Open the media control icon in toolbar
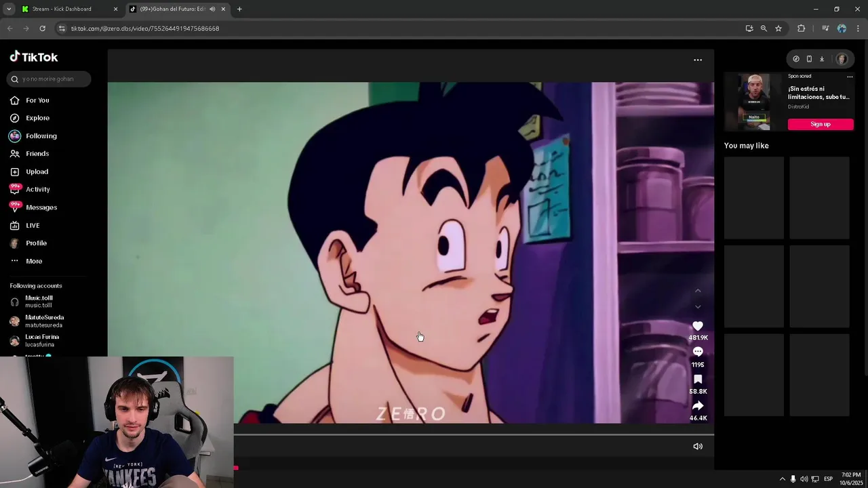This screenshot has height=488, width=868. 825,28
